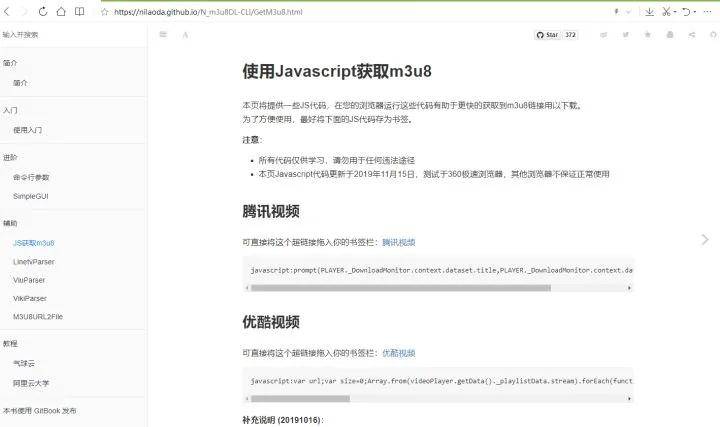Open the VikiParser chapter
The width and height of the screenshot is (720, 427).
click(30, 298)
